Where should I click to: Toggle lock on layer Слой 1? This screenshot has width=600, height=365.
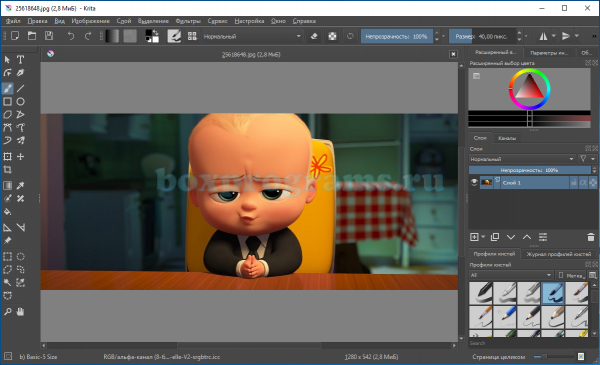[574, 183]
